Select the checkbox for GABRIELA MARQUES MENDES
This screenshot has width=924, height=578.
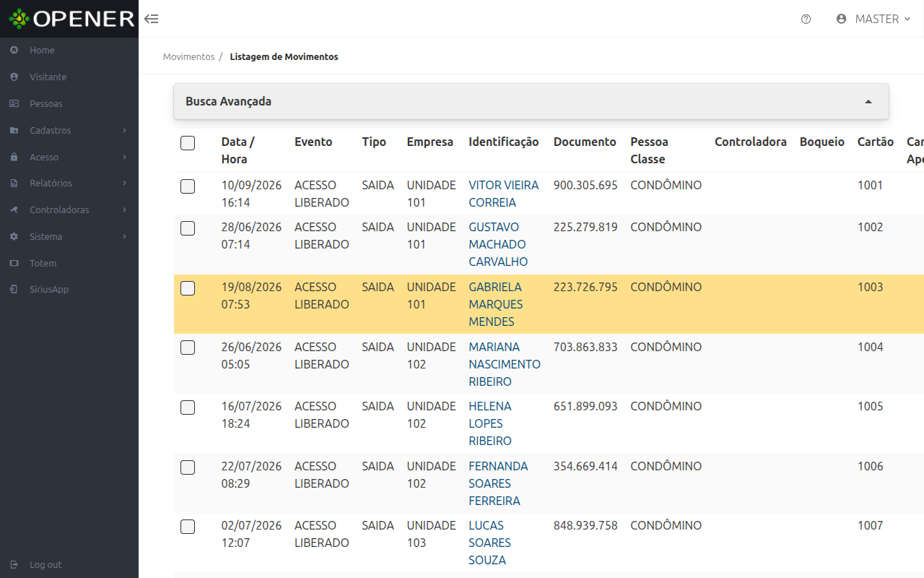click(x=188, y=288)
